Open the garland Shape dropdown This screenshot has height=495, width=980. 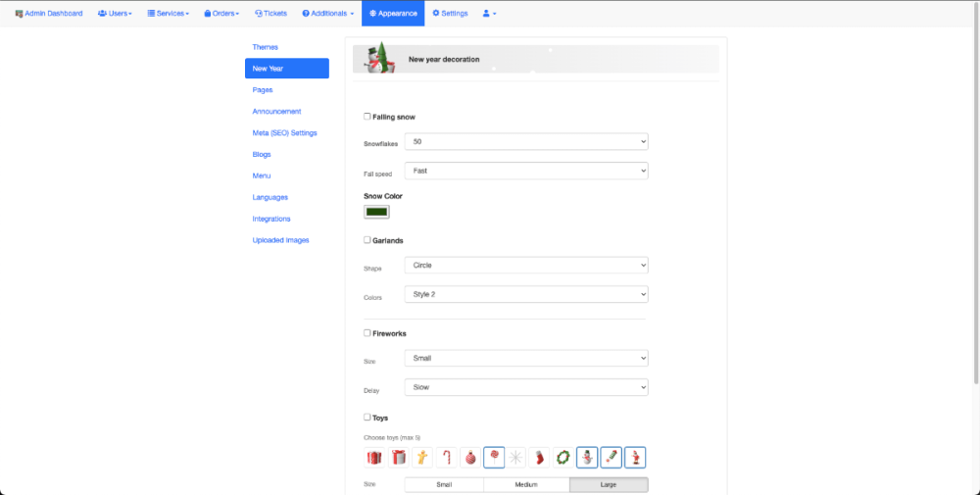coord(526,265)
